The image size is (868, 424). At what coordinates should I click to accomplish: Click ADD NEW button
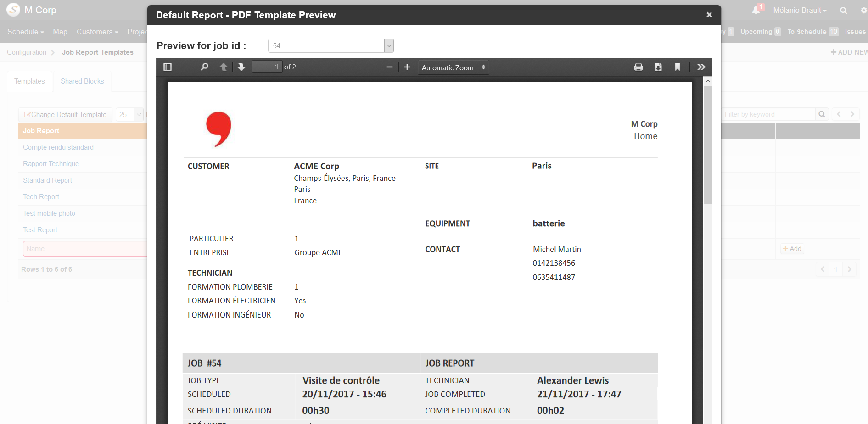coord(849,52)
